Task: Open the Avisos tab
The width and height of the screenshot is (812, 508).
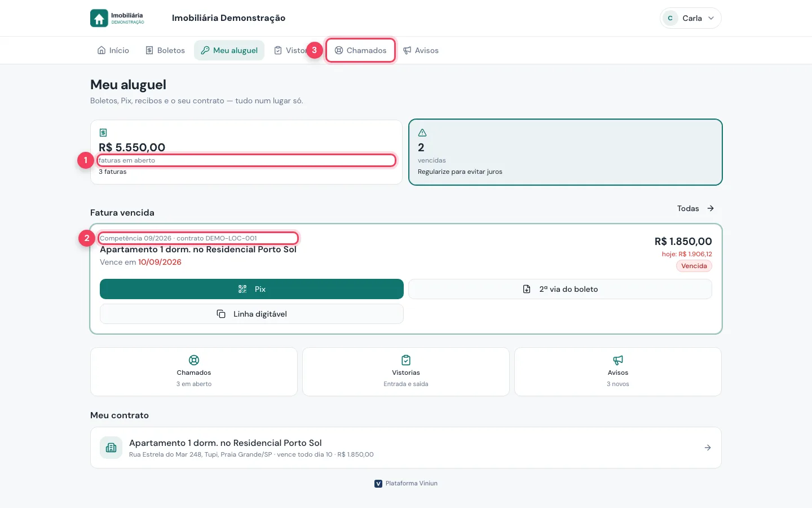Action: click(x=421, y=50)
